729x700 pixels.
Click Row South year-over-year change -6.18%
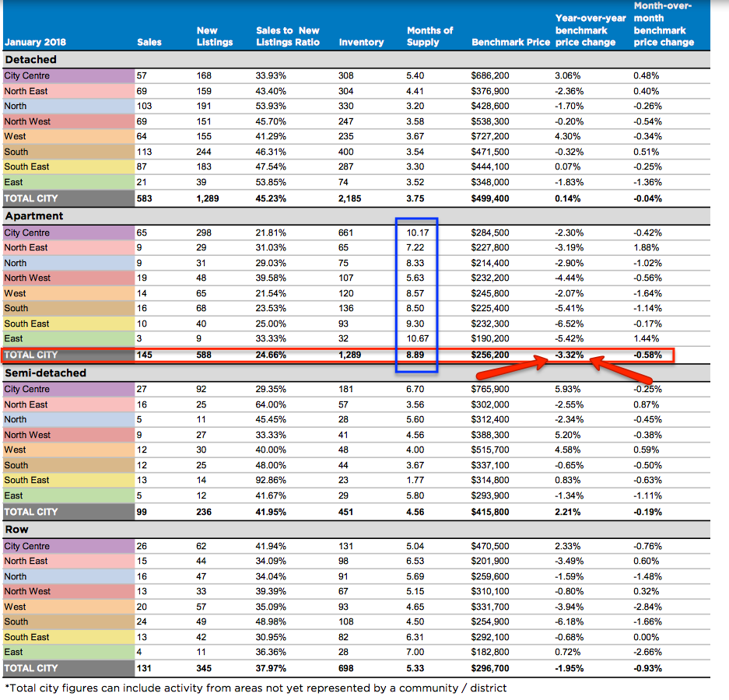(569, 622)
